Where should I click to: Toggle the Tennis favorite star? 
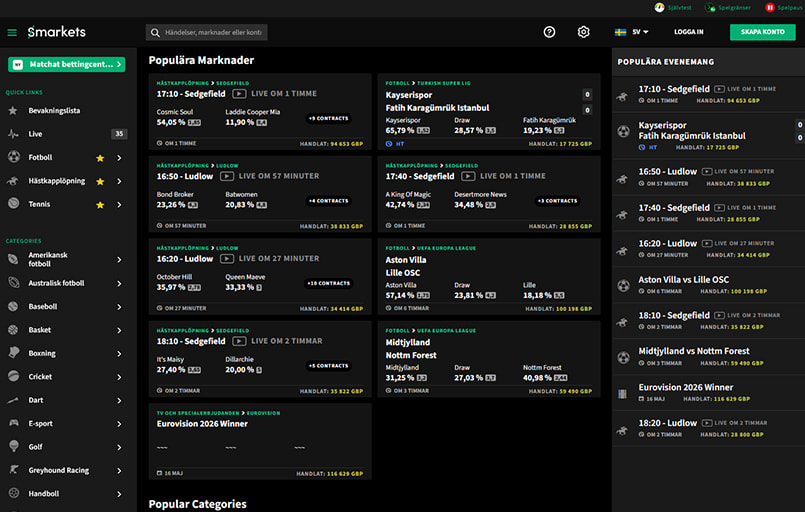[x=100, y=205]
